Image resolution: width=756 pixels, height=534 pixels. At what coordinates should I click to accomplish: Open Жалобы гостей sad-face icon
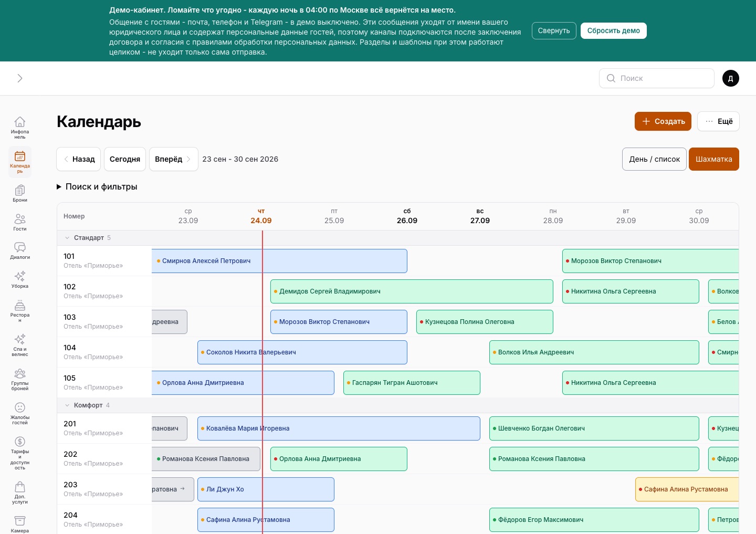20,413
